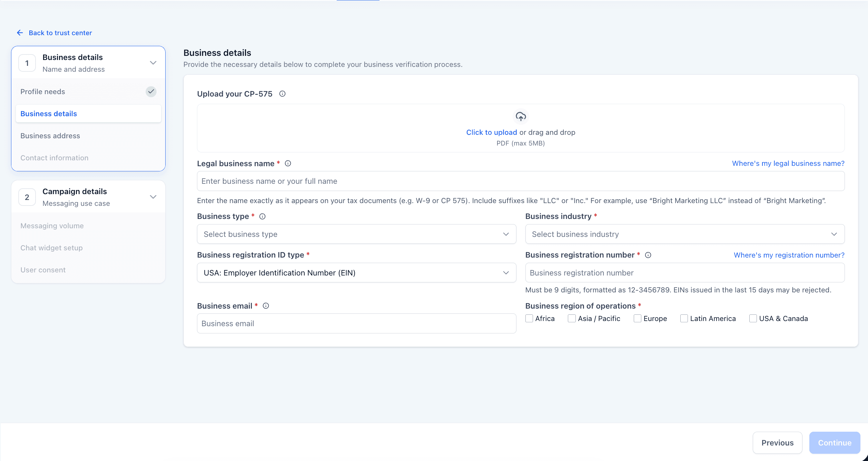This screenshot has height=461, width=868.
Task: Focus the Business registration number field
Action: click(x=685, y=273)
